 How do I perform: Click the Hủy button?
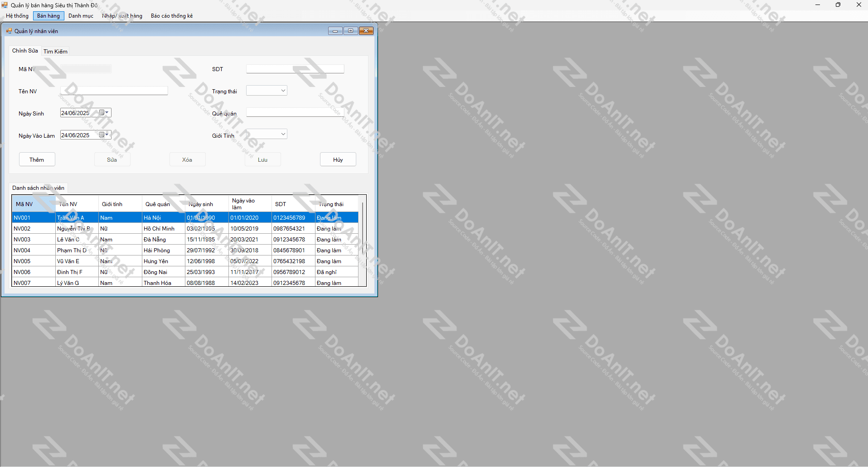[x=338, y=159]
